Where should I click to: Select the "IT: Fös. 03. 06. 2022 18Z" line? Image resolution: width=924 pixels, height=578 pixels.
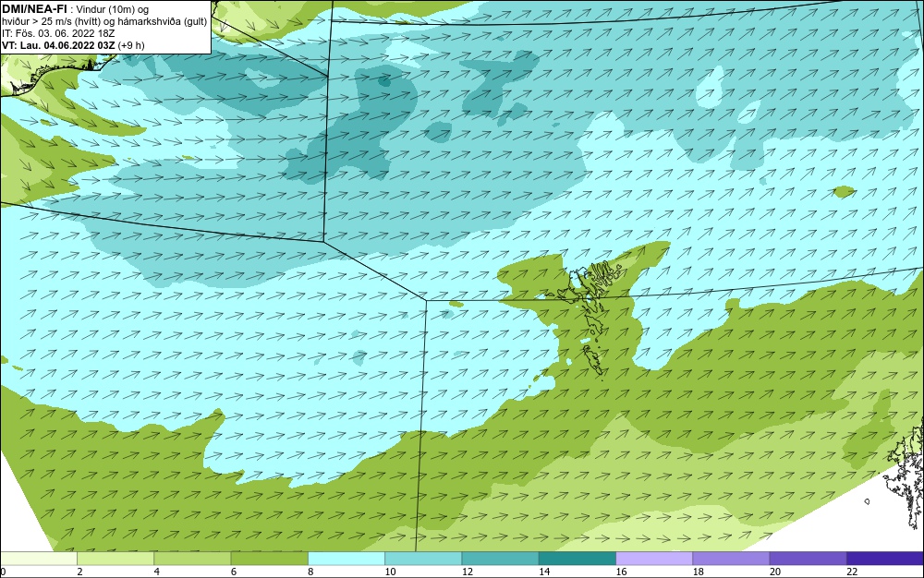click(57, 33)
